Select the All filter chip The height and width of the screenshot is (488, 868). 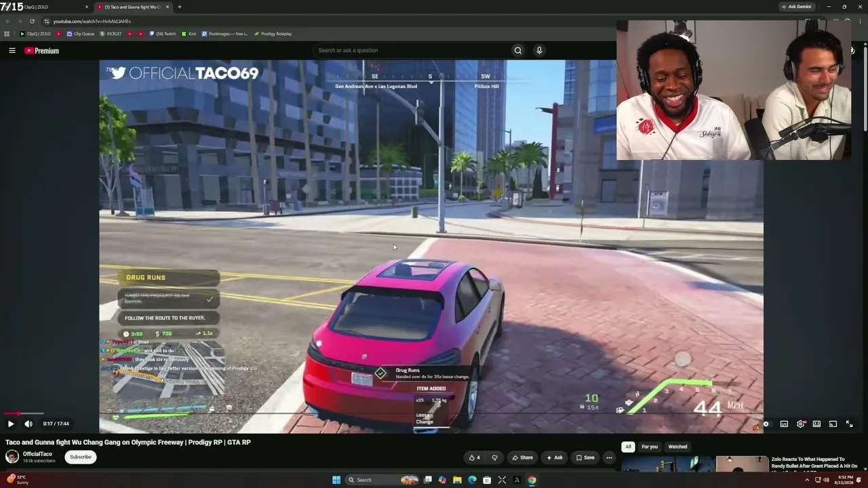(628, 447)
